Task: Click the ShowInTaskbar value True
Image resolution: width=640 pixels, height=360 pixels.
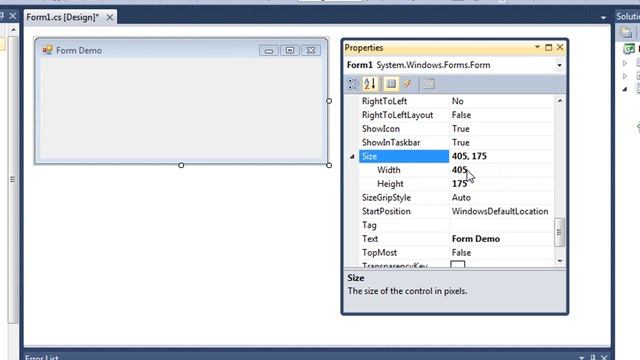Action: click(460, 142)
